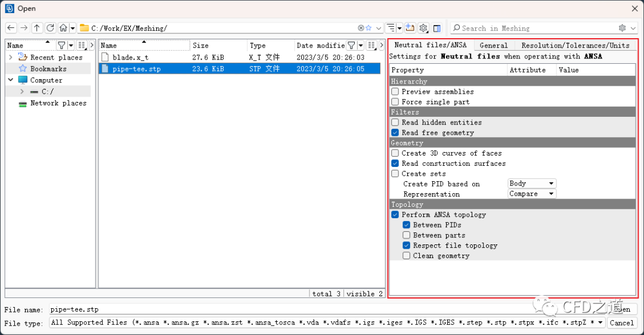This screenshot has height=335, width=644.
Task: Collapse the Computer tree node
Action: 11,80
